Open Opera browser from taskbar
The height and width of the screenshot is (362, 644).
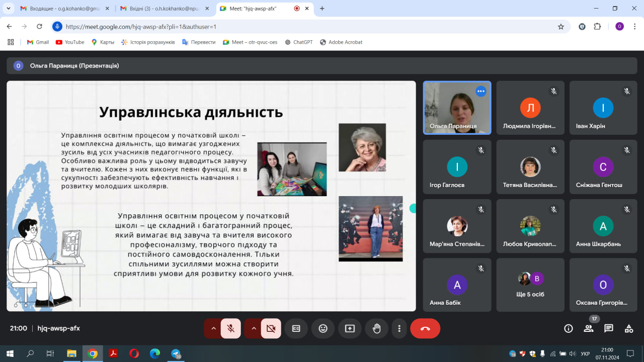[x=134, y=353]
